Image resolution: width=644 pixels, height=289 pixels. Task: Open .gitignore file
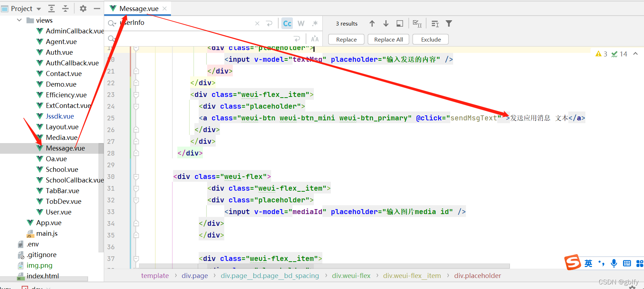41,255
